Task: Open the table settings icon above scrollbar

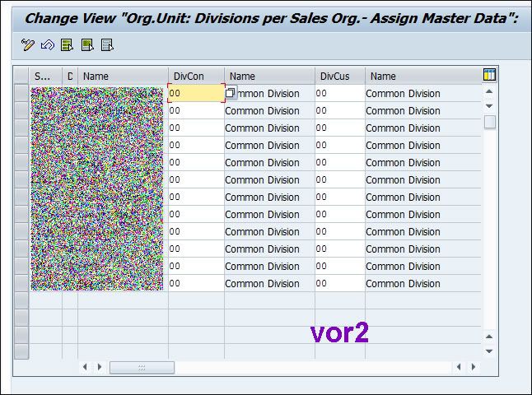Action: coord(489,75)
